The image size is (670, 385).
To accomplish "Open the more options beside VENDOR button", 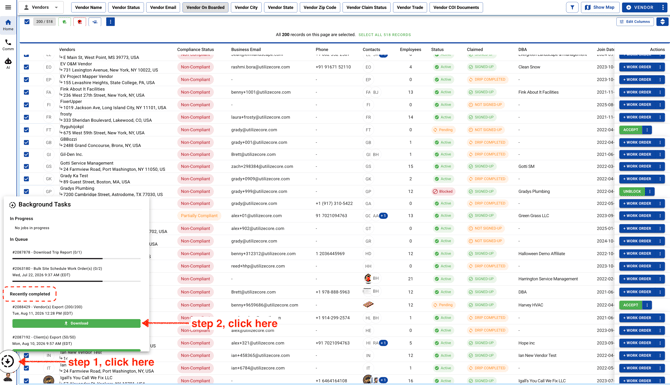I will 663,7.
